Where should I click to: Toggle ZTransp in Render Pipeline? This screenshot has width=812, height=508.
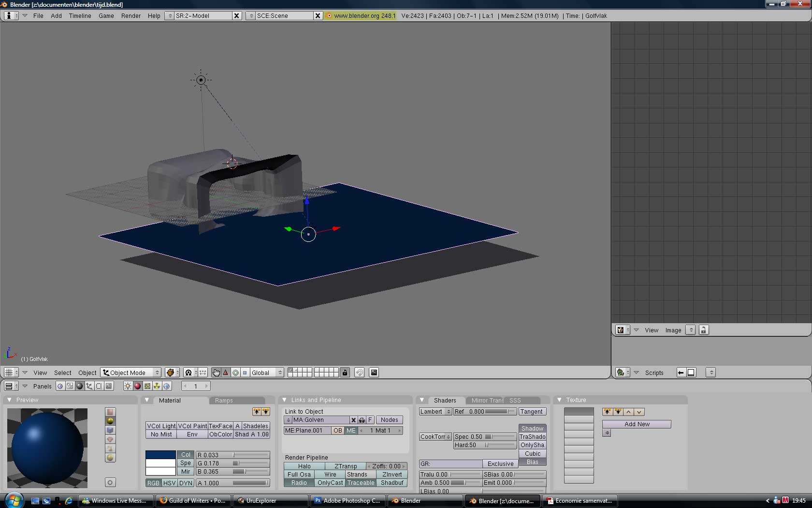tap(346, 466)
